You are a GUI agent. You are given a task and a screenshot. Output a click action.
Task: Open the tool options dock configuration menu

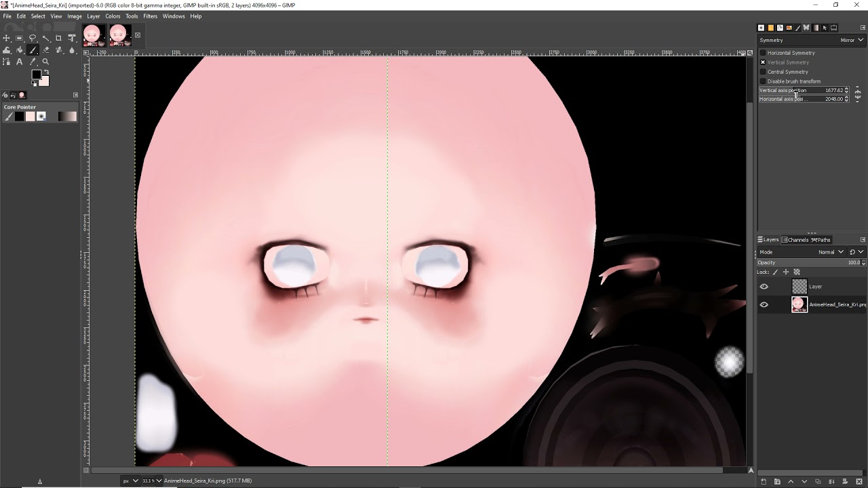click(75, 95)
